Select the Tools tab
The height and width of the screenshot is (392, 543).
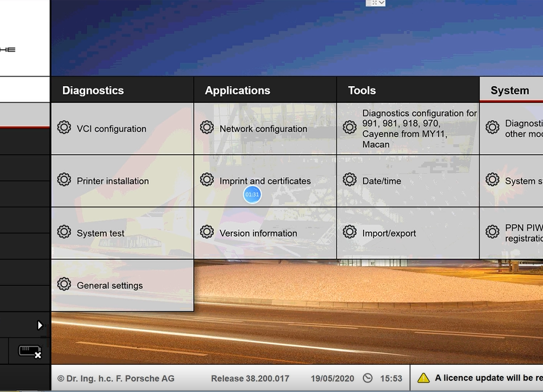(408, 90)
